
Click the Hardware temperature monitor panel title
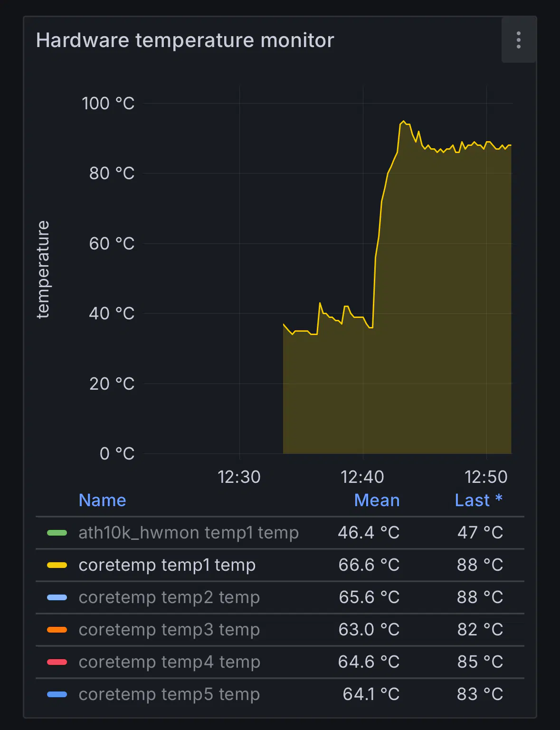coord(185,40)
